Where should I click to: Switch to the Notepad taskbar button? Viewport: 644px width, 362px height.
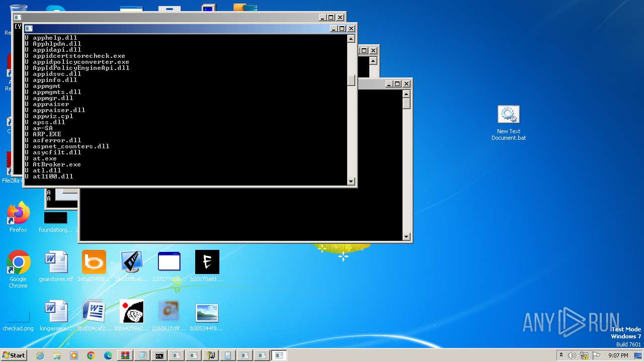tap(142, 355)
